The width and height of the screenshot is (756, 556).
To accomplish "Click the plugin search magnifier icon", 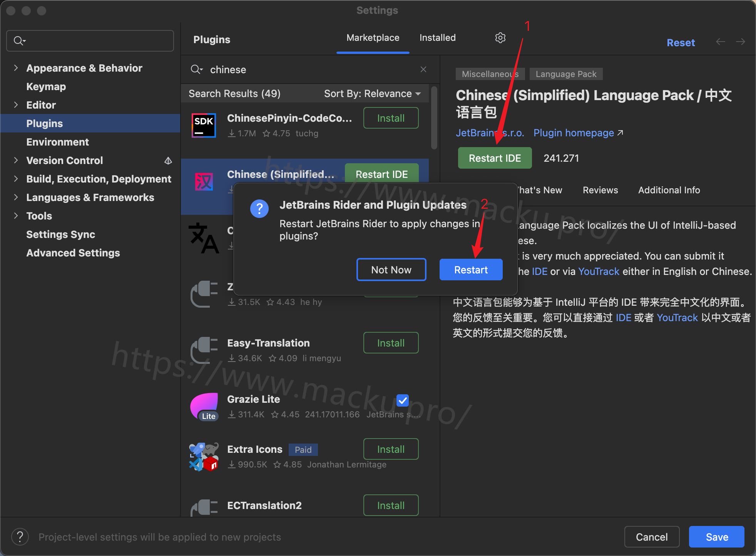I will click(x=196, y=69).
